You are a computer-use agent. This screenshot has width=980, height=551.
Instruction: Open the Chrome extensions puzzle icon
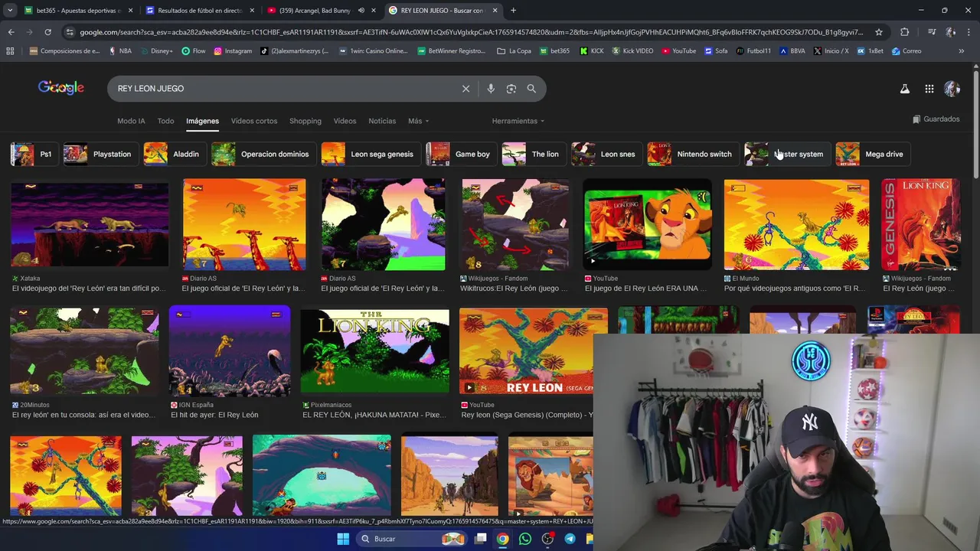click(905, 32)
